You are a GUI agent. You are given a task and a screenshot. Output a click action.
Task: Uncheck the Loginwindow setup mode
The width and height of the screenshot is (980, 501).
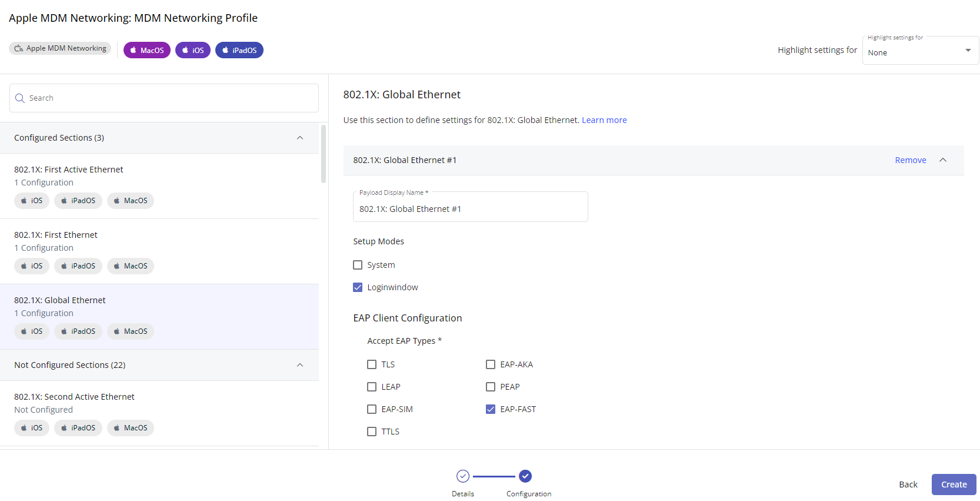(358, 287)
